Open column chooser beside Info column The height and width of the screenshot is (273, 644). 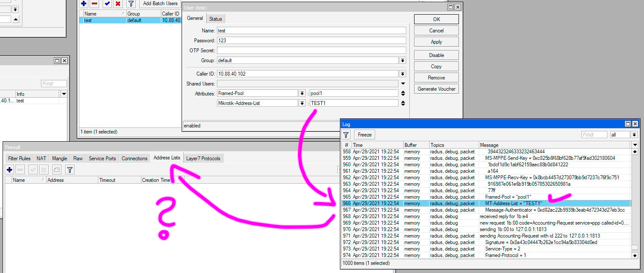(64, 94)
